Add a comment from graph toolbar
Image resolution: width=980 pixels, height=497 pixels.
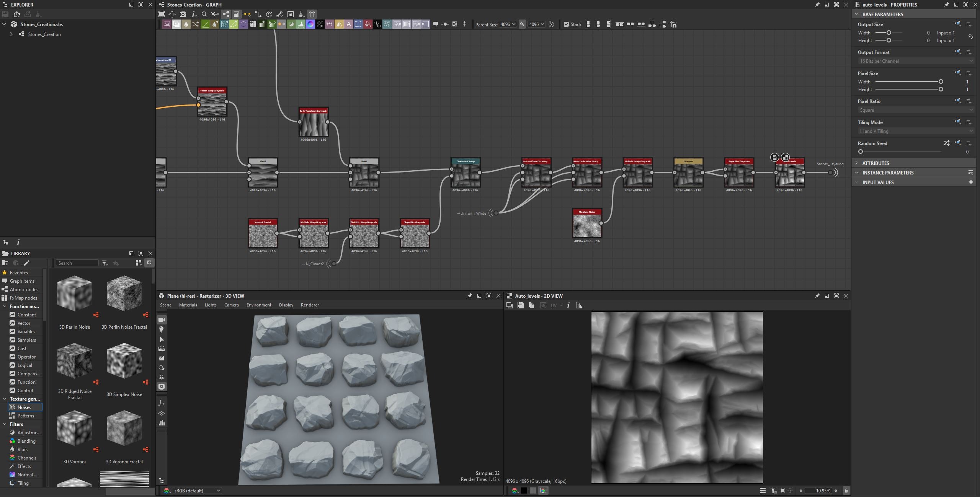click(436, 24)
